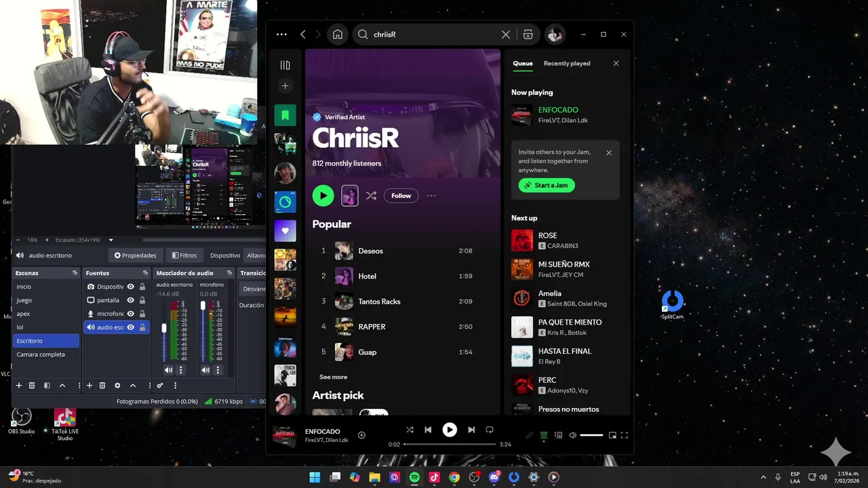Image resolution: width=868 pixels, height=488 pixels.
Task: Open the green bookmark item in sidebar
Action: point(285,115)
